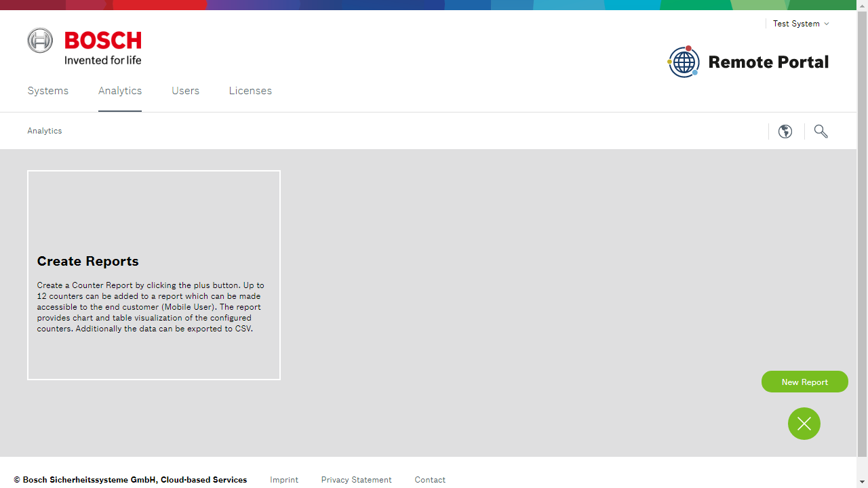Select the Create Reports card
868x488 pixels.
pos(154,275)
